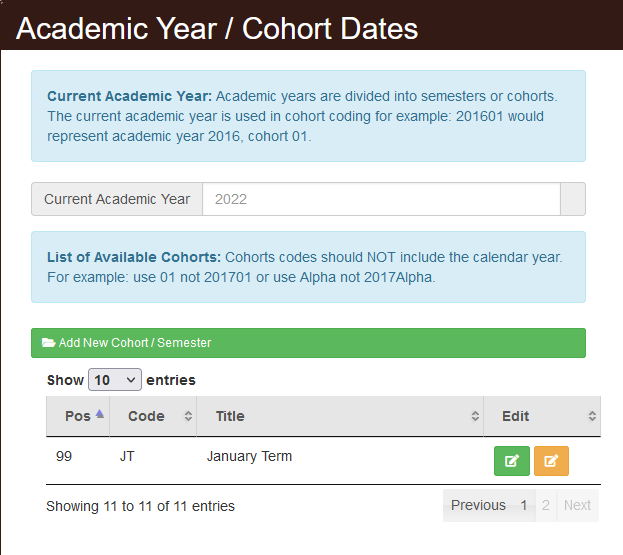
Task: Click the JT code cell
Action: [x=127, y=456]
